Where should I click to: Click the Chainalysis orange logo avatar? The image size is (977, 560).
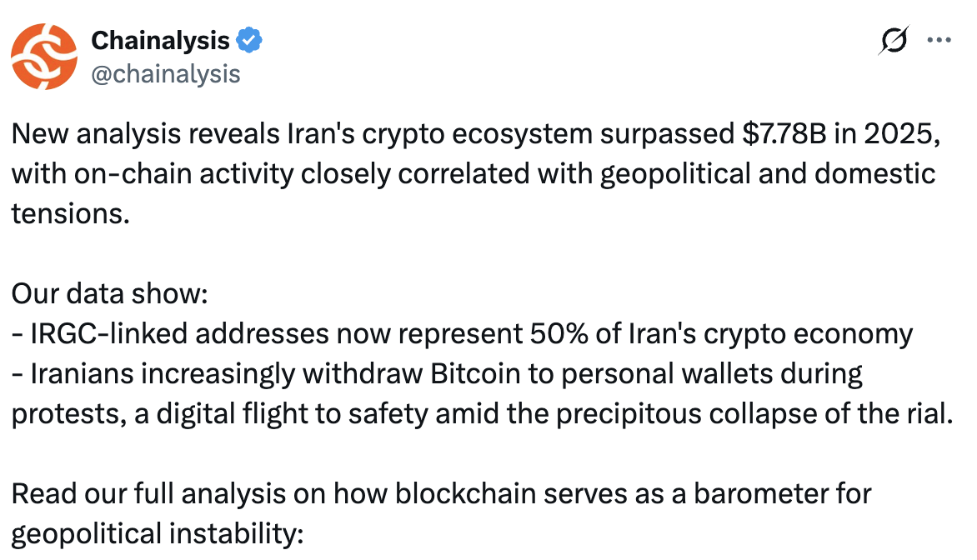click(x=43, y=56)
